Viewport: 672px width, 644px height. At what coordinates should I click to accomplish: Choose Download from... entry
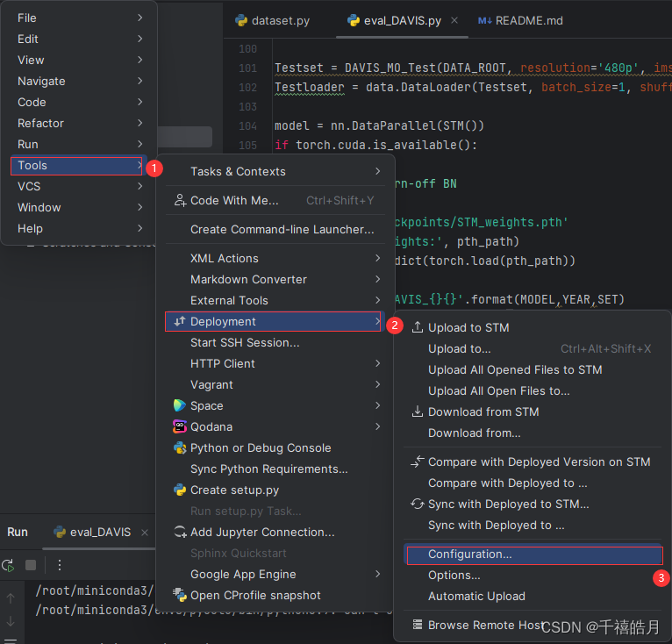[x=533, y=433]
